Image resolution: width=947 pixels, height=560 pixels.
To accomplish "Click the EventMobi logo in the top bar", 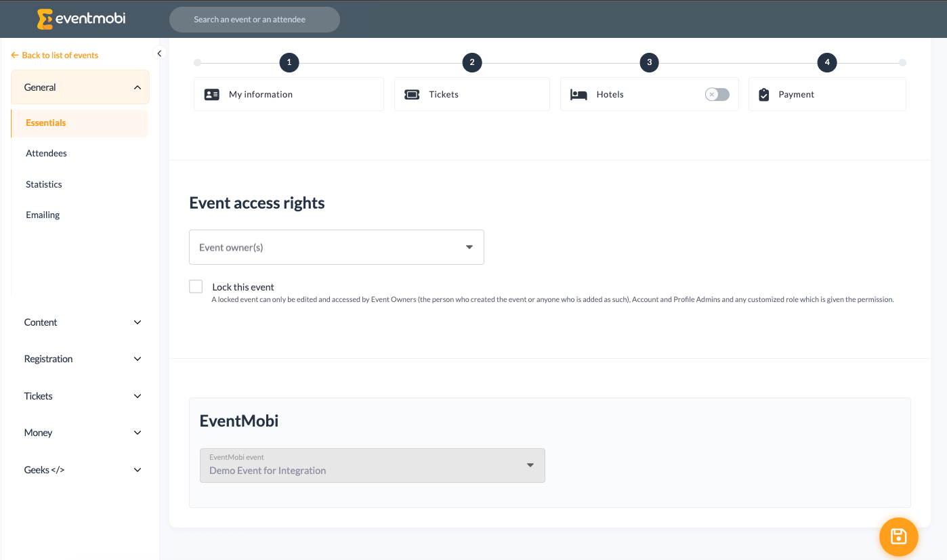I will (81, 19).
